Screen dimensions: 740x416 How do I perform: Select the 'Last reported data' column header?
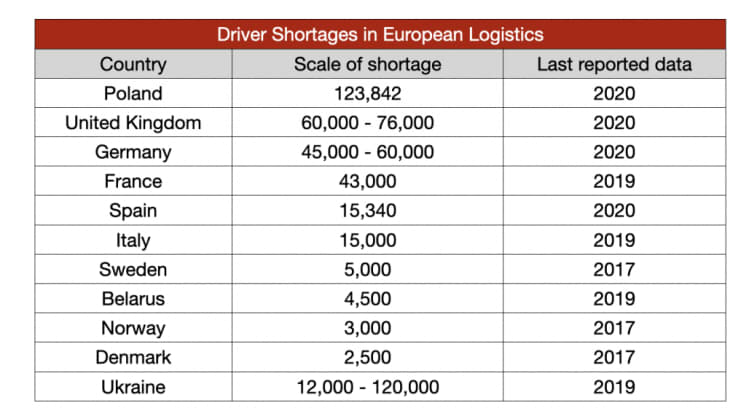(614, 64)
